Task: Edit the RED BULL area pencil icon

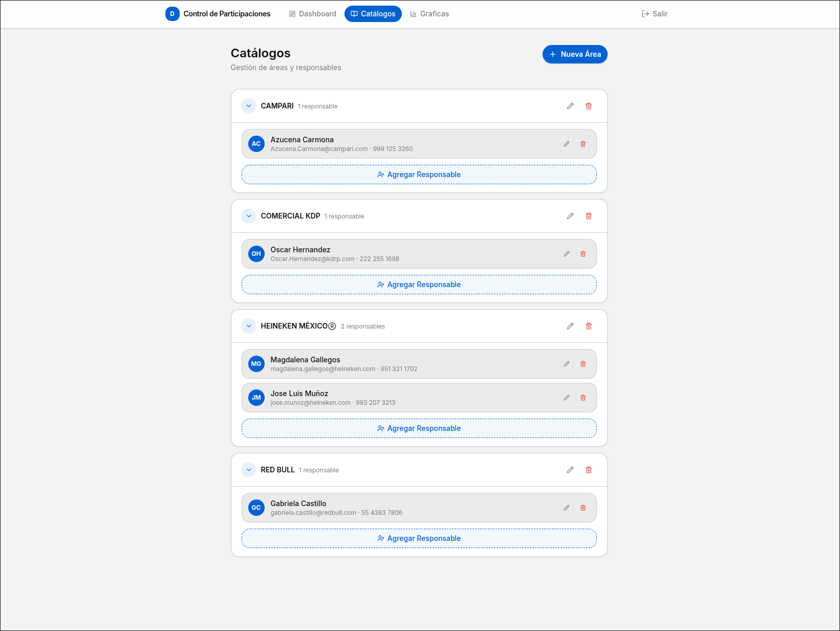Action: tap(570, 470)
